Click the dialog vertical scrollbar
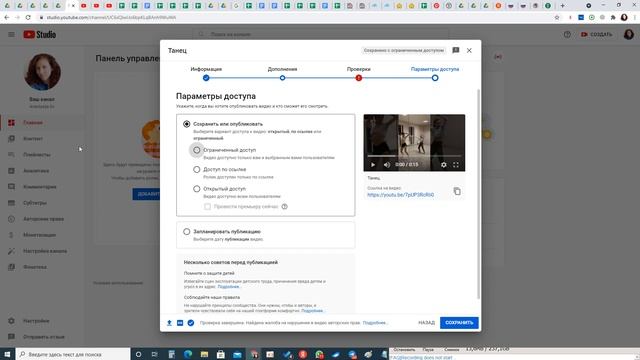Image resolution: width=640 pixels, height=360 pixels. click(478, 194)
